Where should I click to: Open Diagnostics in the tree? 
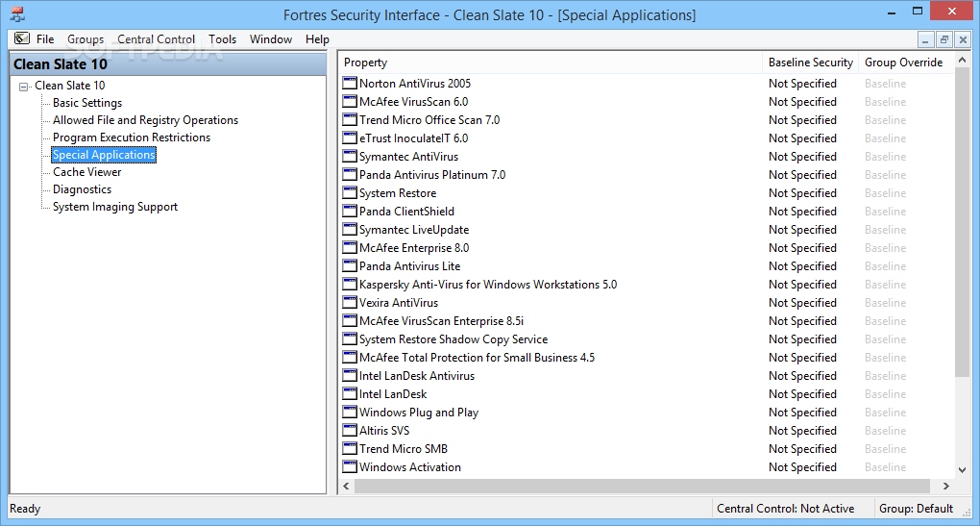point(82,188)
